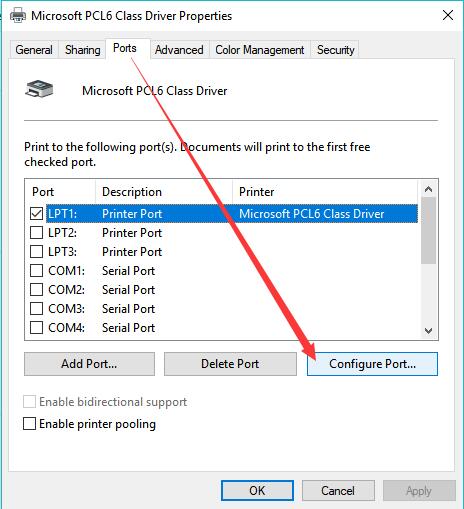Image resolution: width=464 pixels, height=509 pixels.
Task: Click the port list scroll up arrow
Action: [428, 190]
